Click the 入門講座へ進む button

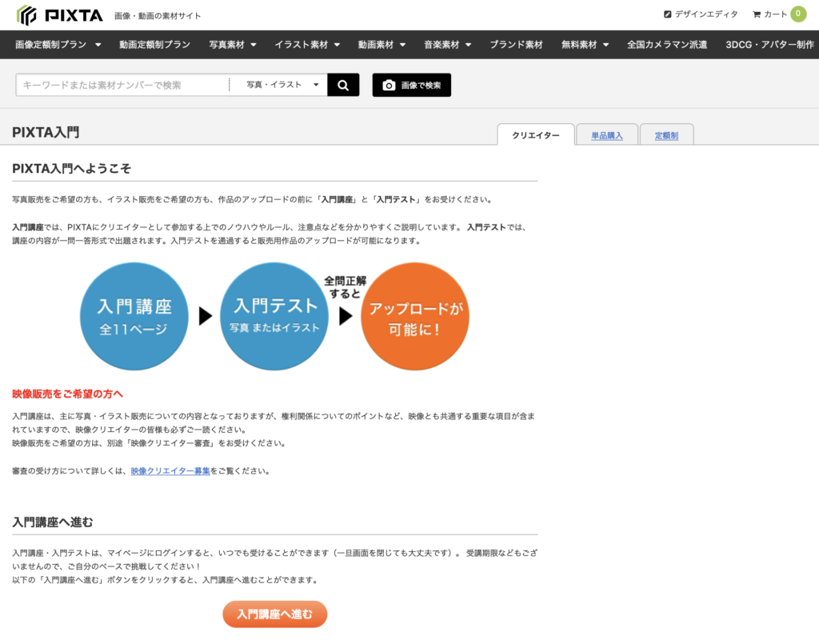pyautogui.click(x=274, y=614)
